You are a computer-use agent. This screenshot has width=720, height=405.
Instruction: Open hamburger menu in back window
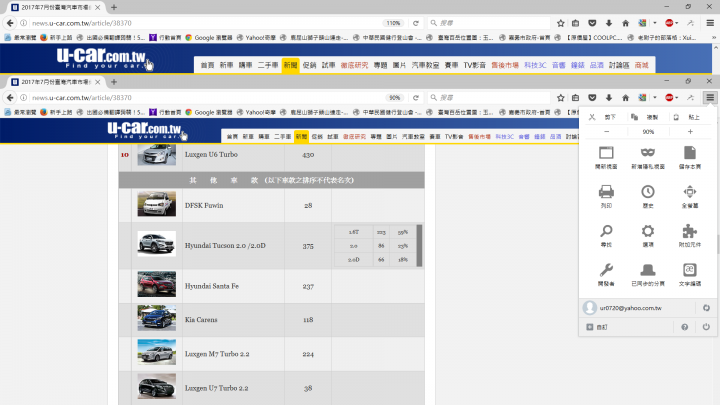710,22
